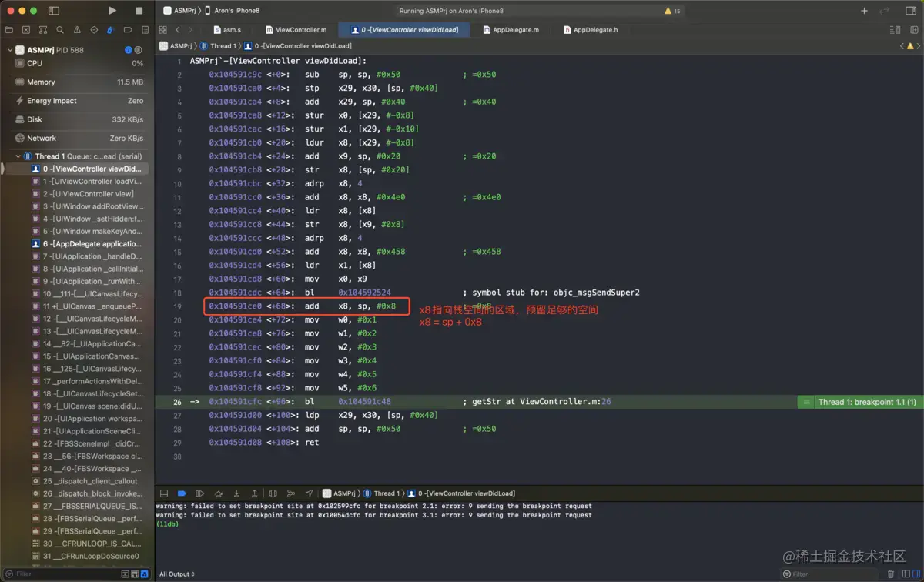Collapse the ASMPrj PID 588 process
The image size is (924, 582).
[x=9, y=50]
